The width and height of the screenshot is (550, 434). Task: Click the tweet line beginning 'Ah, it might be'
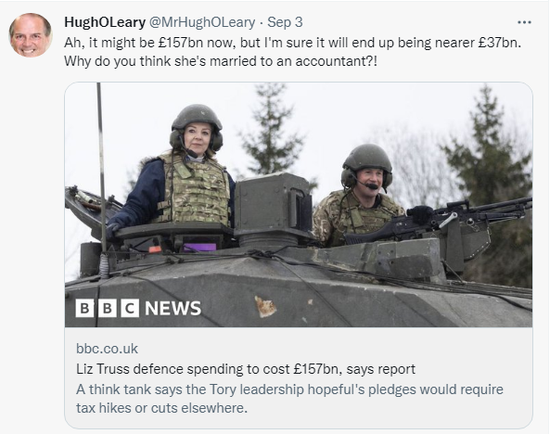click(293, 43)
